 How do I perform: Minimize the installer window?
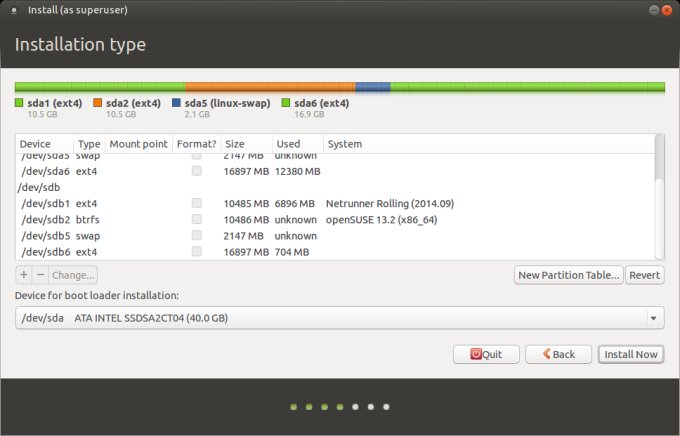(x=654, y=10)
